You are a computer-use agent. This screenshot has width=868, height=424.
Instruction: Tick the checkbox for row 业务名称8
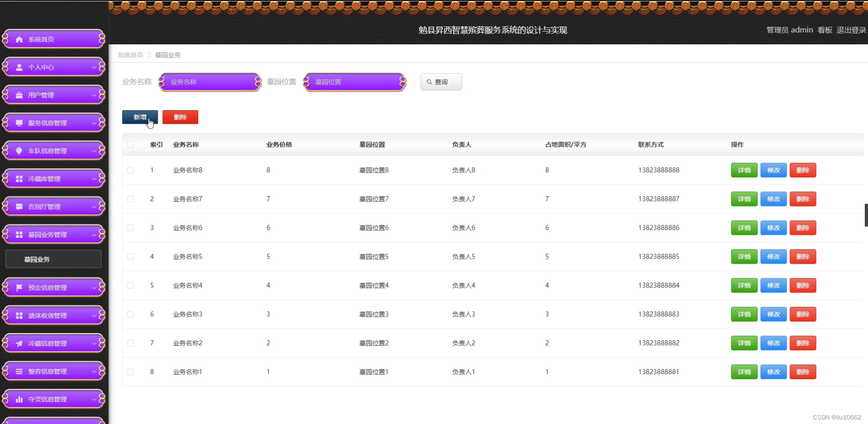(x=131, y=170)
